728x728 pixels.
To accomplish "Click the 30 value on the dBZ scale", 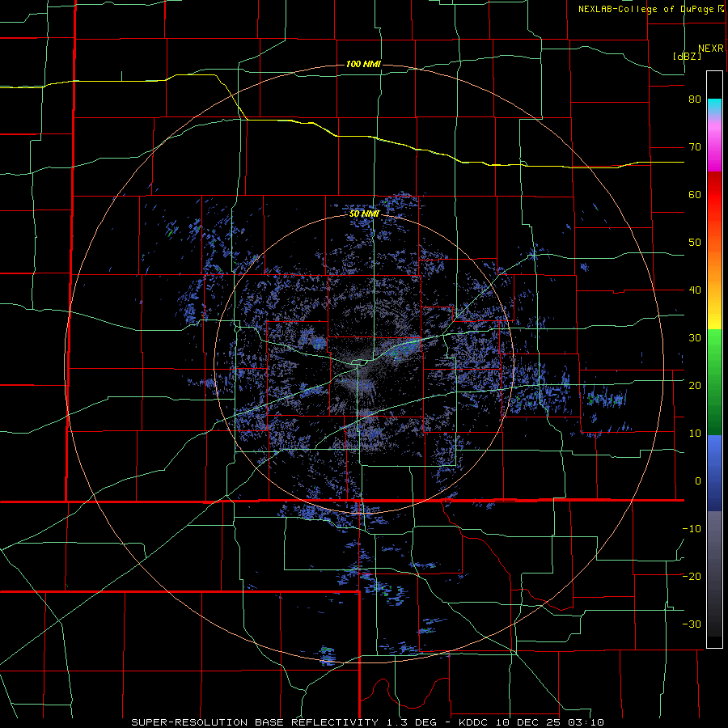I will click(695, 338).
